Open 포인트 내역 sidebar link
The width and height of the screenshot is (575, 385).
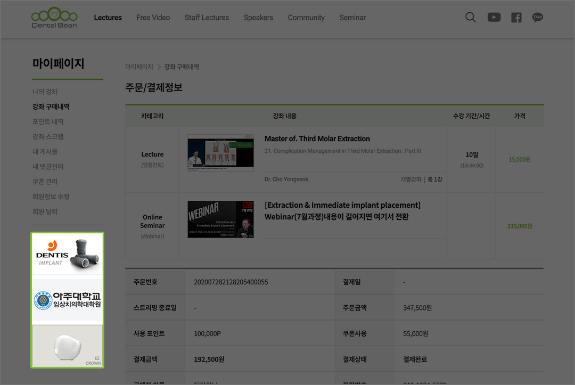48,122
